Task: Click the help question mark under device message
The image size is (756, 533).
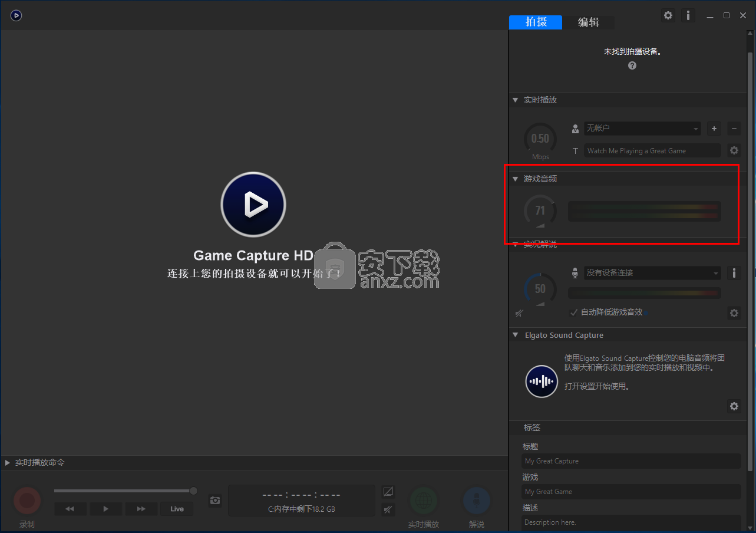Action: 632,65
